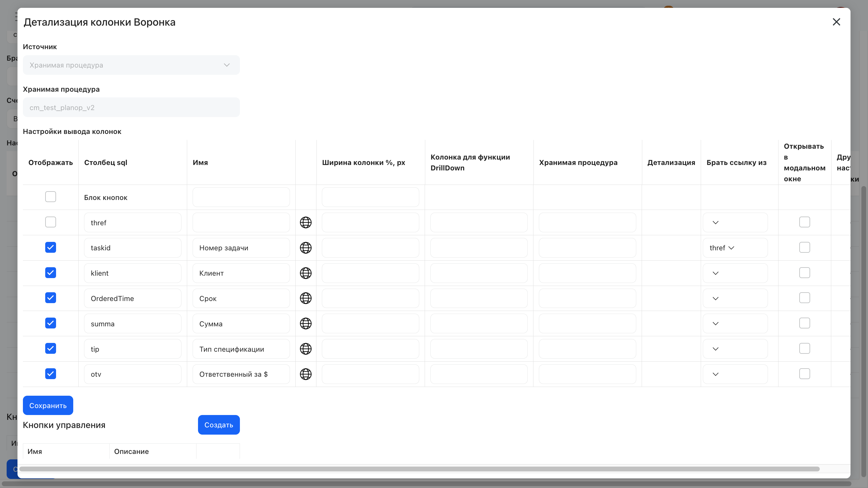Click globe icon in taskid row
The width and height of the screenshot is (868, 488).
[306, 248]
